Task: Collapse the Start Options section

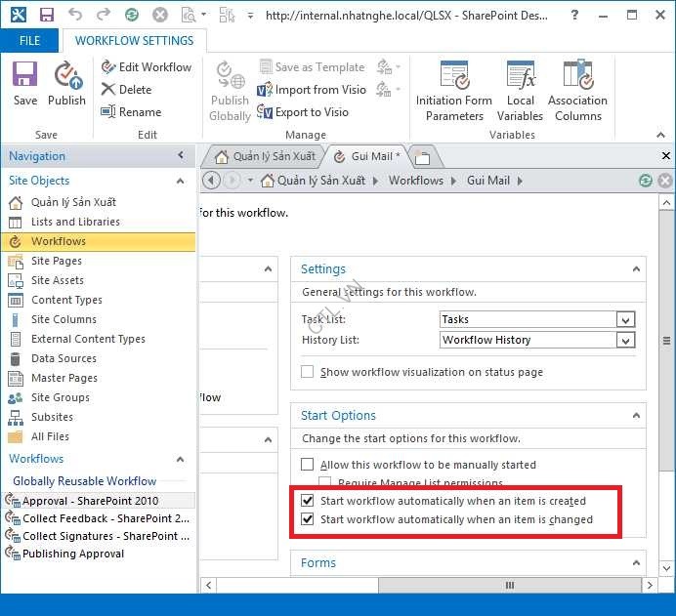Action: click(636, 416)
